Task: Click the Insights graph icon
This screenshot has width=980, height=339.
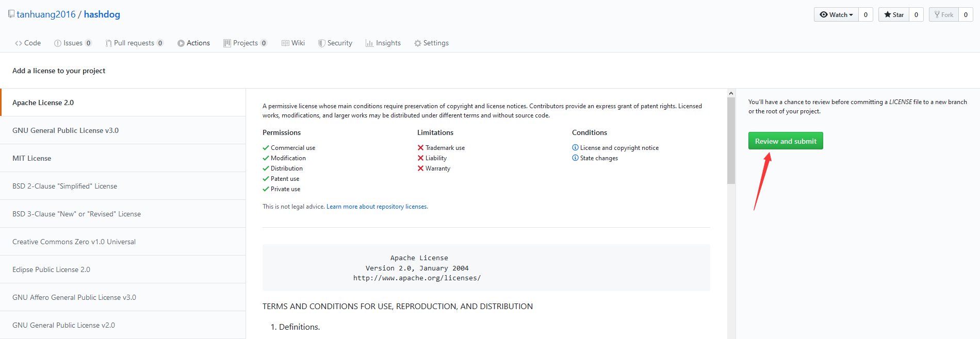Action: 369,43
